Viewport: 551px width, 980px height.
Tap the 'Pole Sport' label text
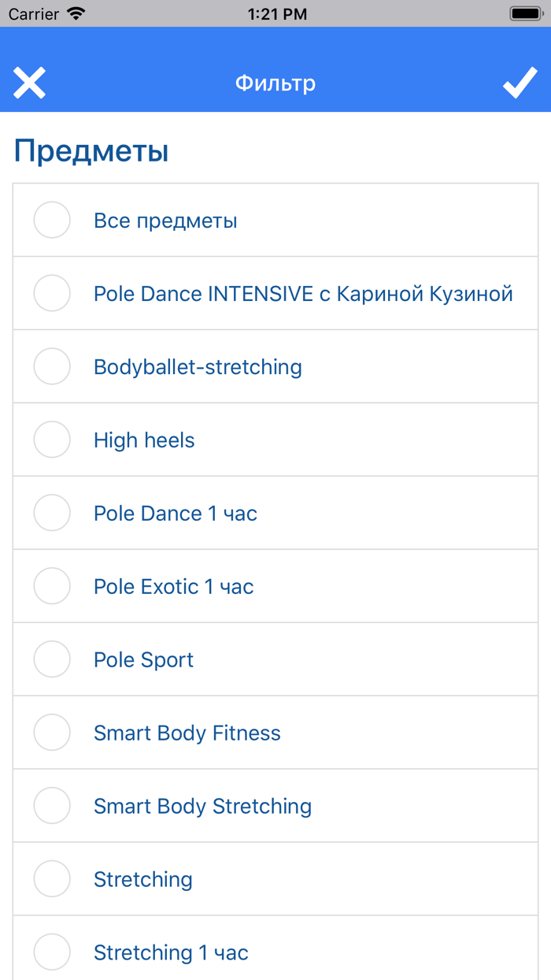[143, 660]
